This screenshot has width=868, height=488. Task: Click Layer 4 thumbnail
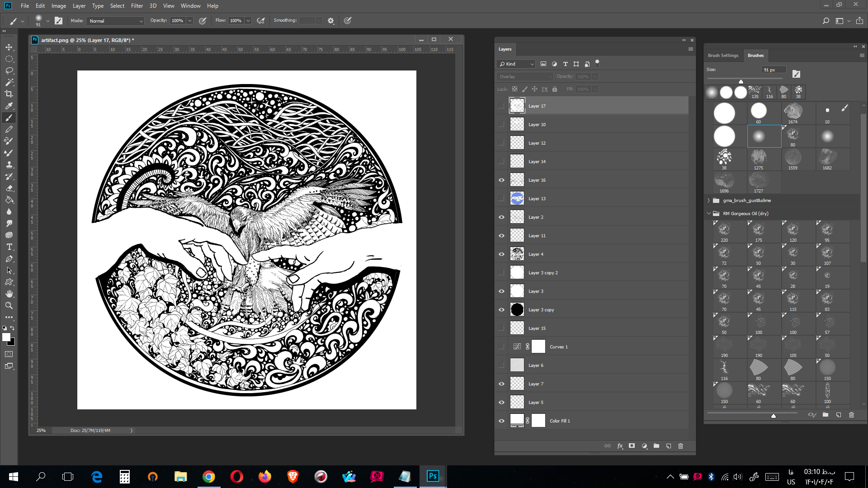(517, 254)
